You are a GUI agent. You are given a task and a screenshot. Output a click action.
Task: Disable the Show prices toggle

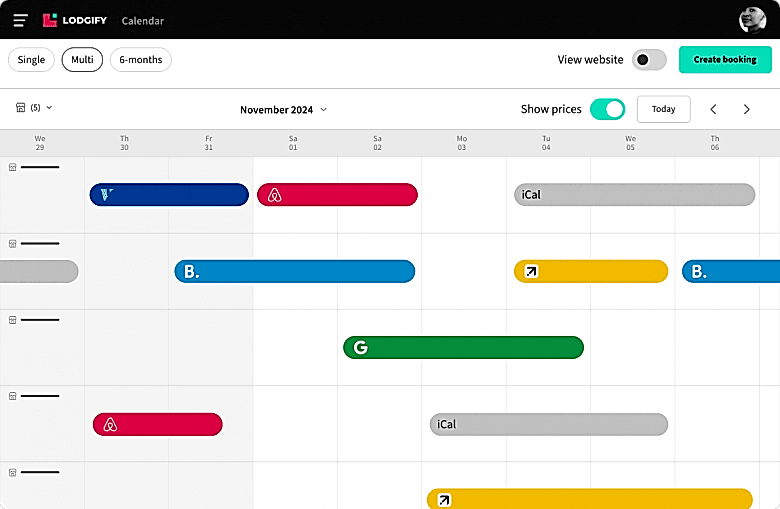(x=607, y=109)
